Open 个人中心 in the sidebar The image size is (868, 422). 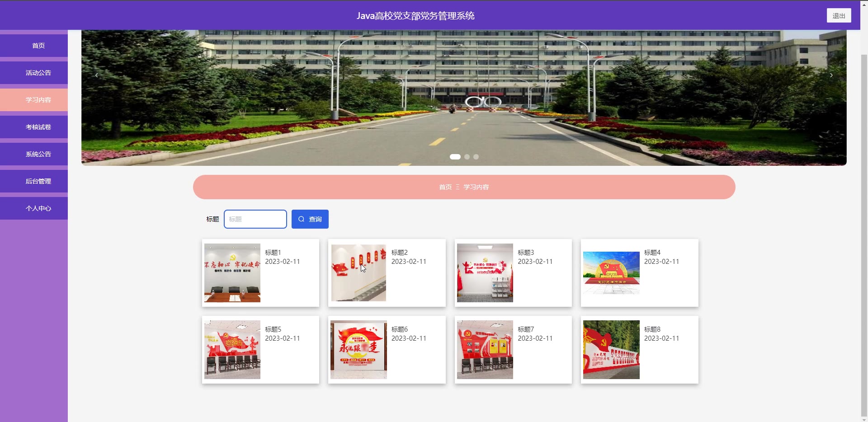pos(34,208)
